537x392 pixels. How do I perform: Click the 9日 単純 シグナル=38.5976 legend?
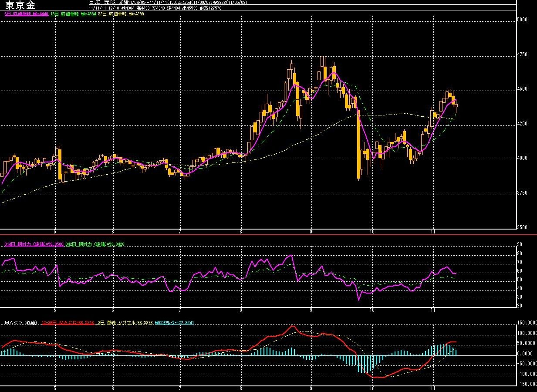125,323
